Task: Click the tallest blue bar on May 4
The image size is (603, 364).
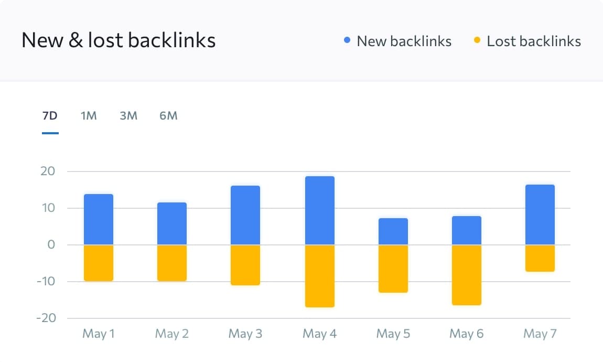Action: click(320, 210)
